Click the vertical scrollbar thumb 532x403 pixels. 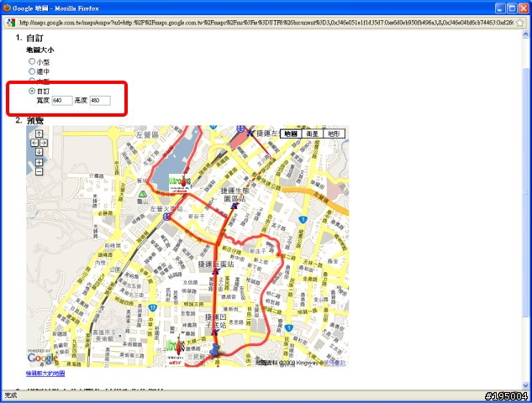(526, 193)
